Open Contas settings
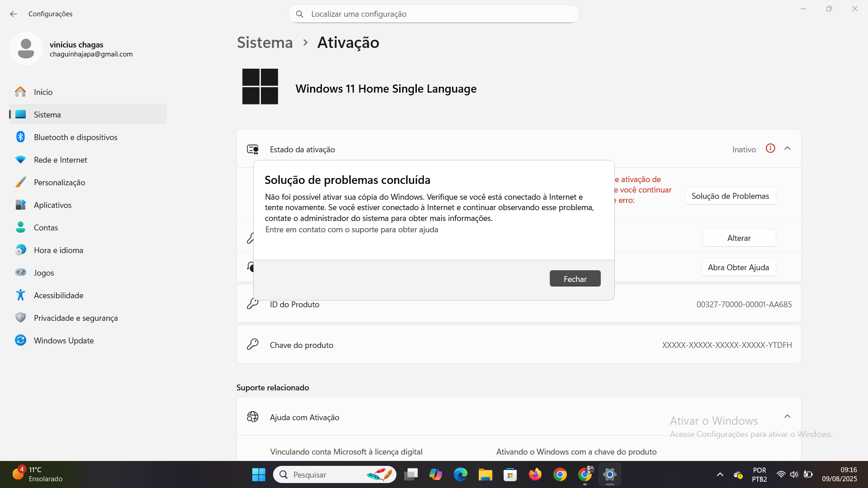The height and width of the screenshot is (488, 868). pyautogui.click(x=88, y=227)
